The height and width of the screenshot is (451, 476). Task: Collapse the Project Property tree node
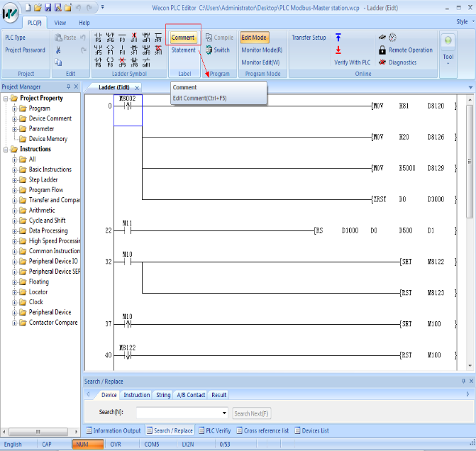pos(6,99)
